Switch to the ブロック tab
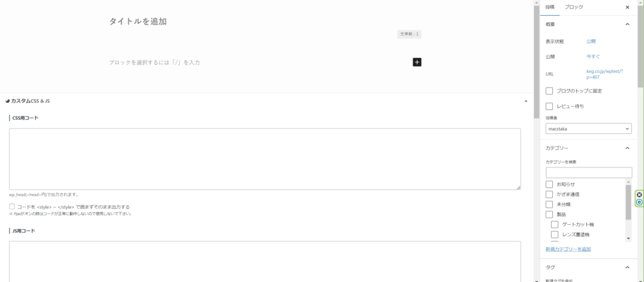This screenshot has height=282, width=644. click(x=573, y=7)
